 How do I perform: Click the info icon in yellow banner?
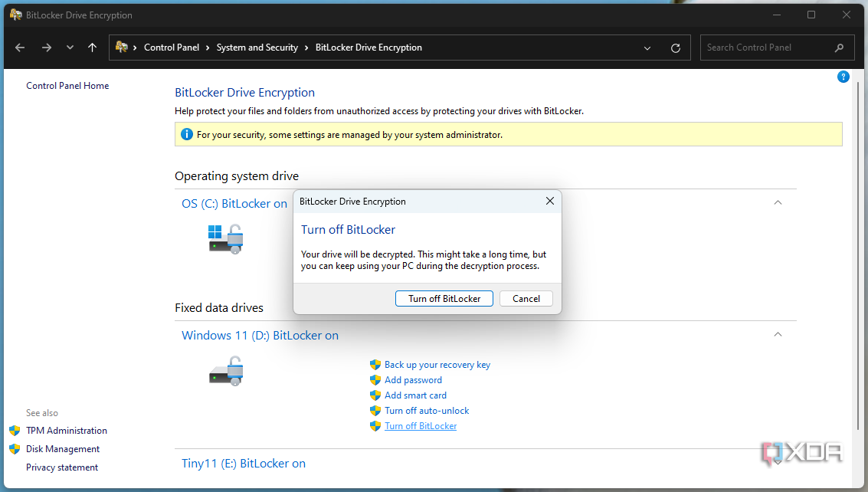pos(187,135)
